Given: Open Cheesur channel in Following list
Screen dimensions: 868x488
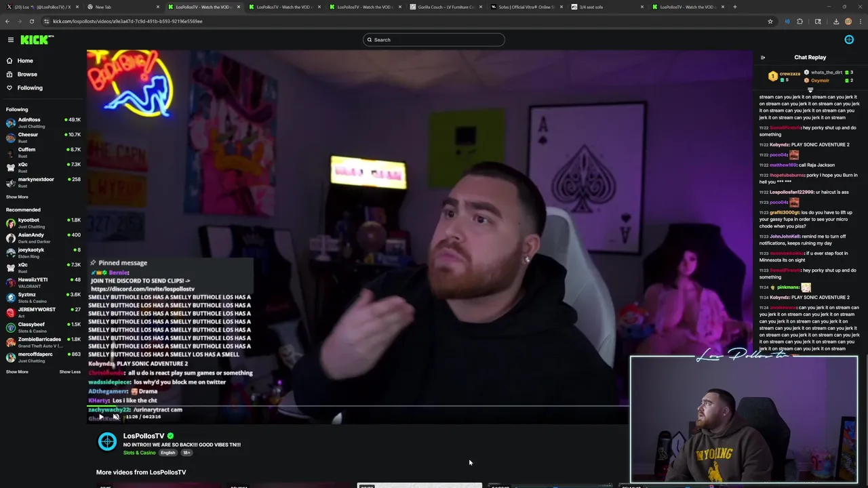Looking at the screenshot, I should click(x=42, y=138).
